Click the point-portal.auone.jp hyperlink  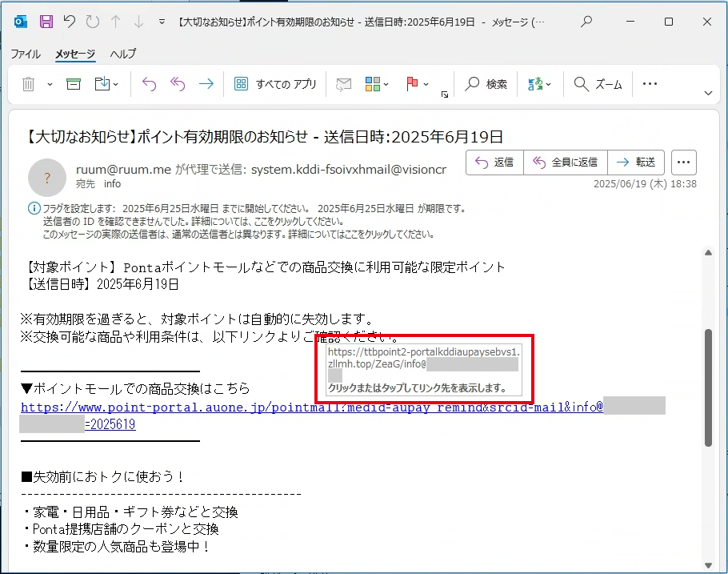[x=312, y=407]
